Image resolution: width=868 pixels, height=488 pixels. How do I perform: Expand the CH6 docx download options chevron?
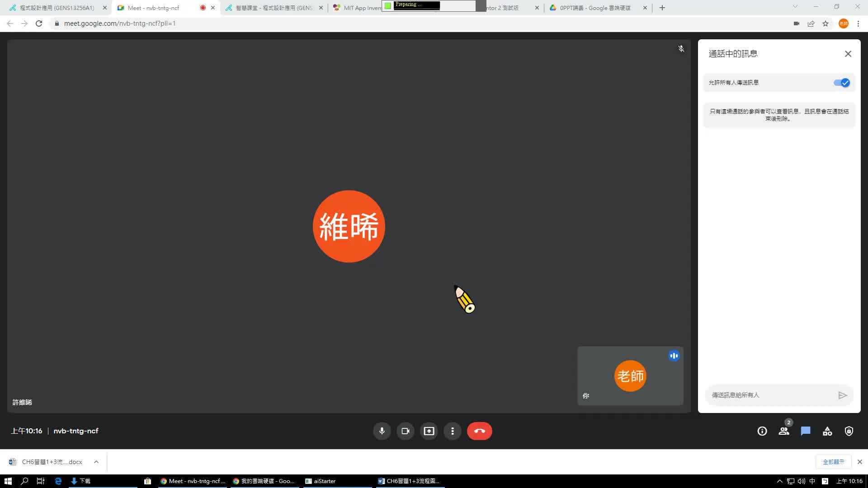96,462
